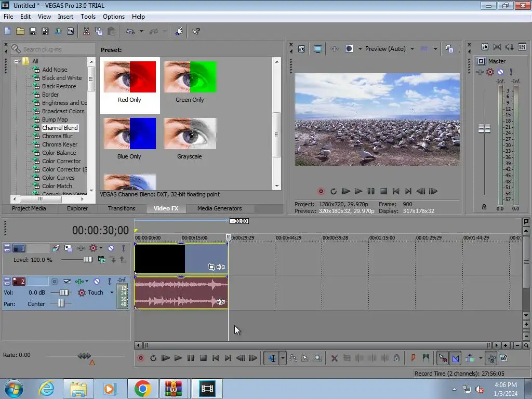Toggle Enable Snapping in timeline toolbar
Image resolution: width=532 pixels, height=399 pixels.
coord(443,358)
